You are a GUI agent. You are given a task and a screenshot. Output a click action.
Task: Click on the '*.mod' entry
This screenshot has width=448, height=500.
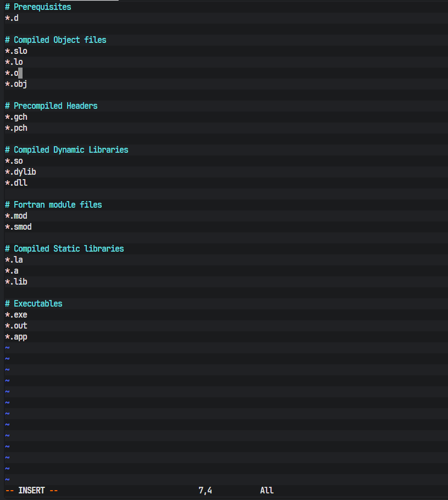(x=16, y=216)
